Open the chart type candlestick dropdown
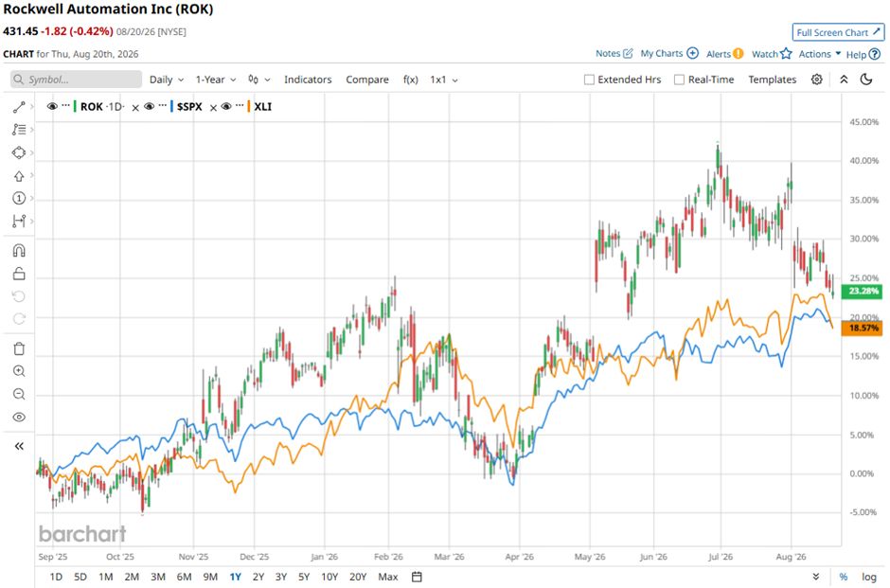890x588 pixels. 259,80
